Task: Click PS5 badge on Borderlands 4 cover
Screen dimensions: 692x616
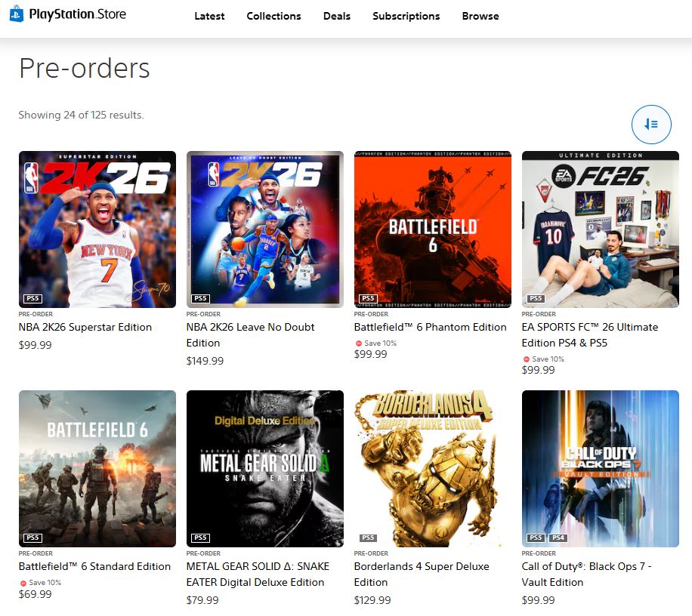Action: pos(368,538)
